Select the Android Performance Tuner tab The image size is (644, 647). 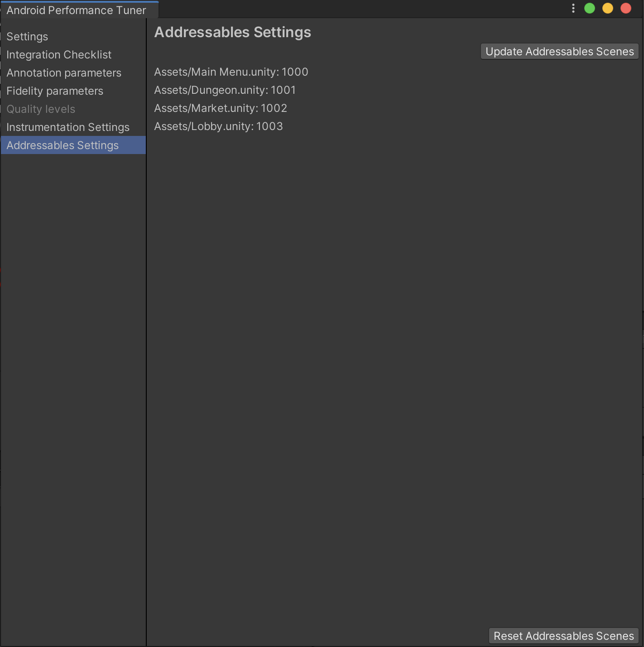(76, 10)
